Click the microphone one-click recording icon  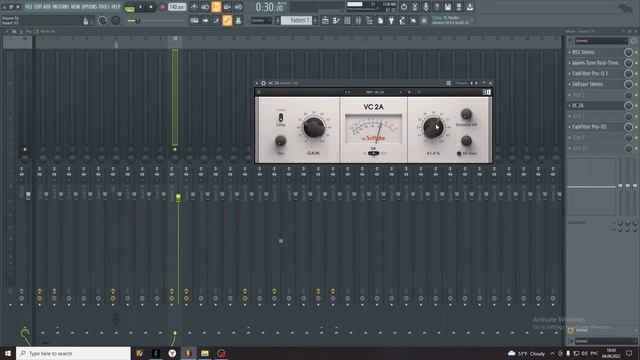click(426, 7)
